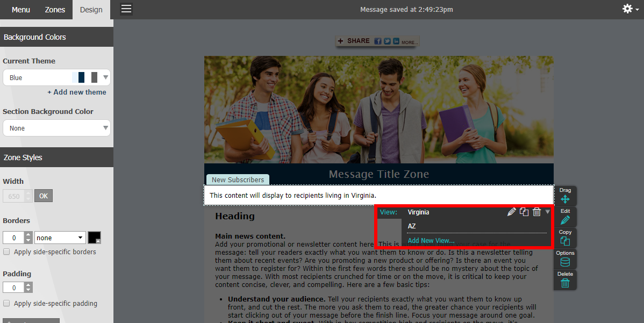
Task: Click the Add New View link
Action: pos(431,241)
